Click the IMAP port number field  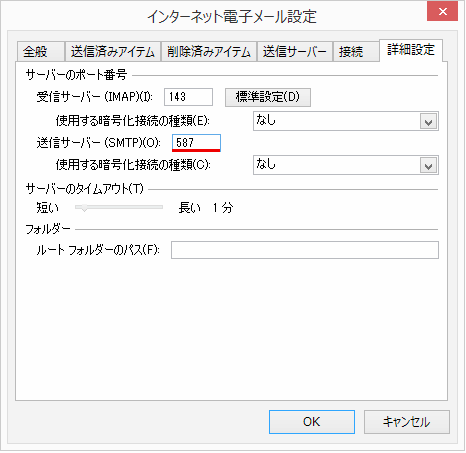point(188,97)
